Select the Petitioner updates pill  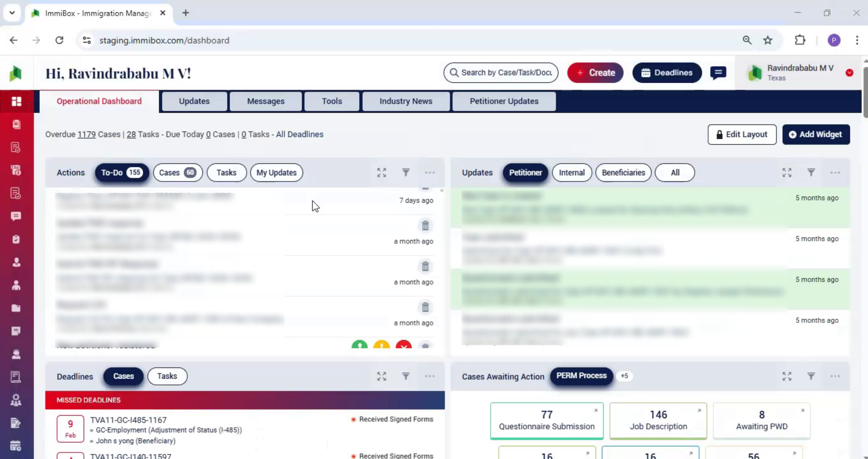(x=525, y=172)
